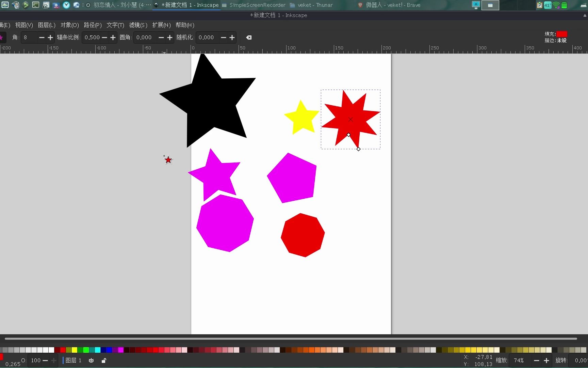Viewport: 588px width, 368px height.
Task: Click the red 填充 fill indicator swatch
Action: [x=562, y=34]
